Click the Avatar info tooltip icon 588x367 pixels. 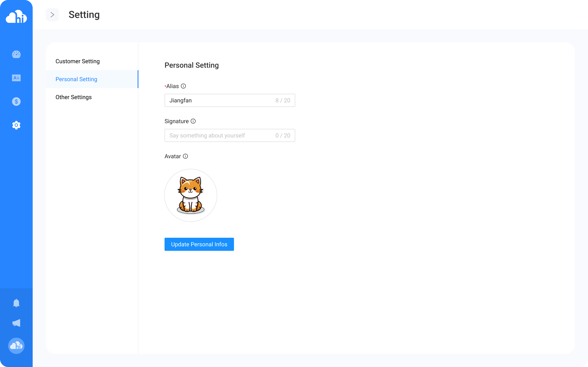click(185, 156)
